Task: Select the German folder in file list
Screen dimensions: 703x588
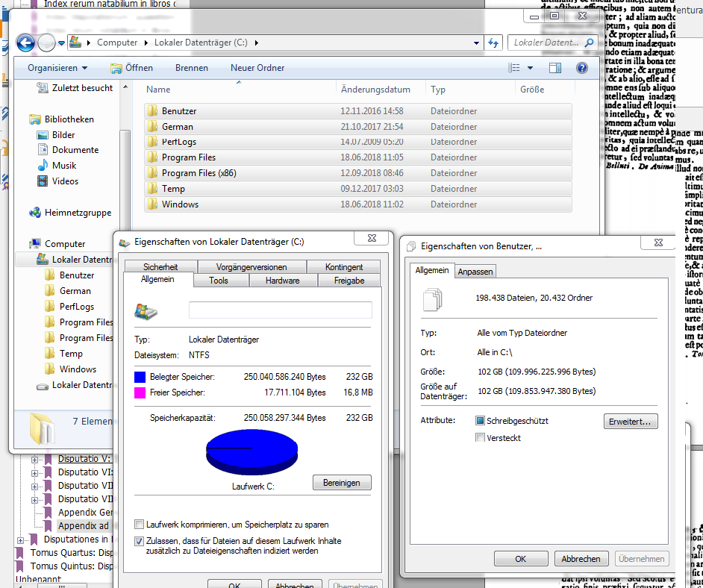Action: [x=357, y=126]
